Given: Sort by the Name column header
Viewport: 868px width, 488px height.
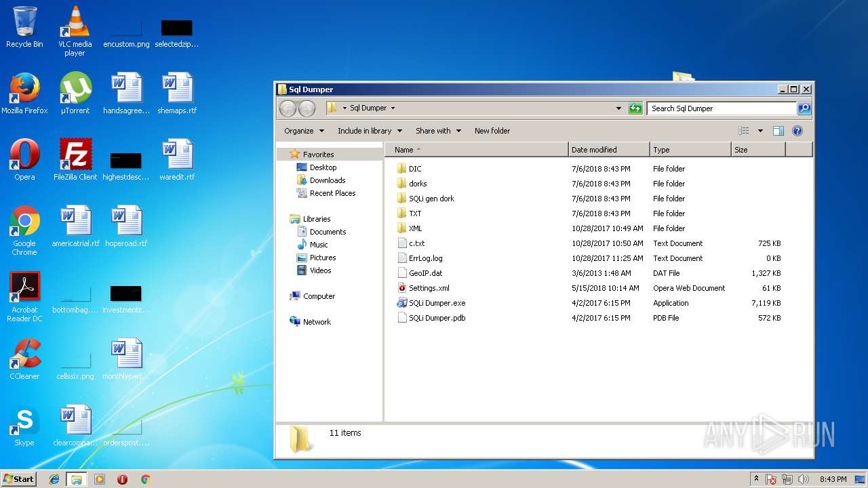Looking at the screenshot, I should tap(477, 150).
